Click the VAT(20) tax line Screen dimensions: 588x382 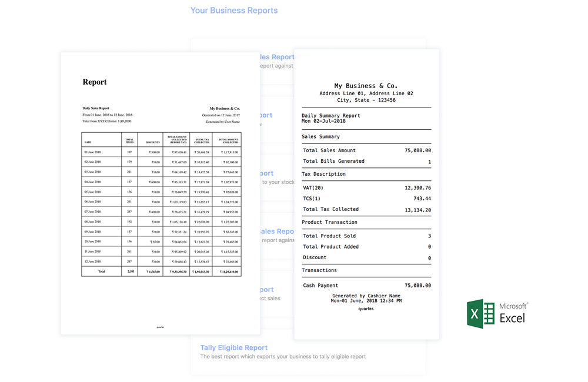tap(313, 188)
